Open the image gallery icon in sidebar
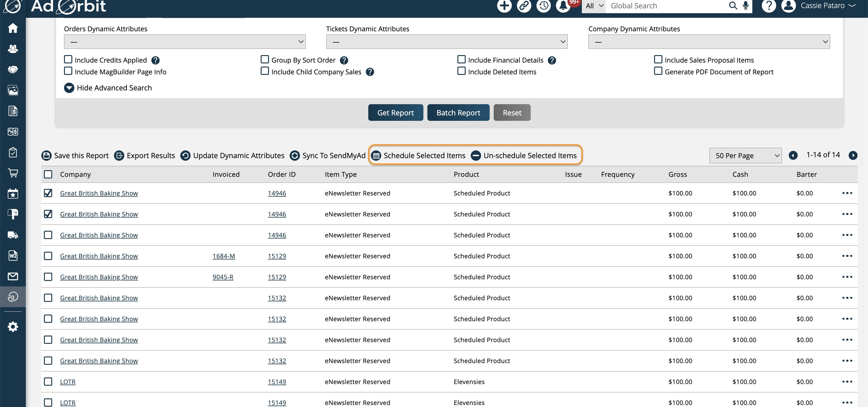868x407 pixels. tap(13, 90)
